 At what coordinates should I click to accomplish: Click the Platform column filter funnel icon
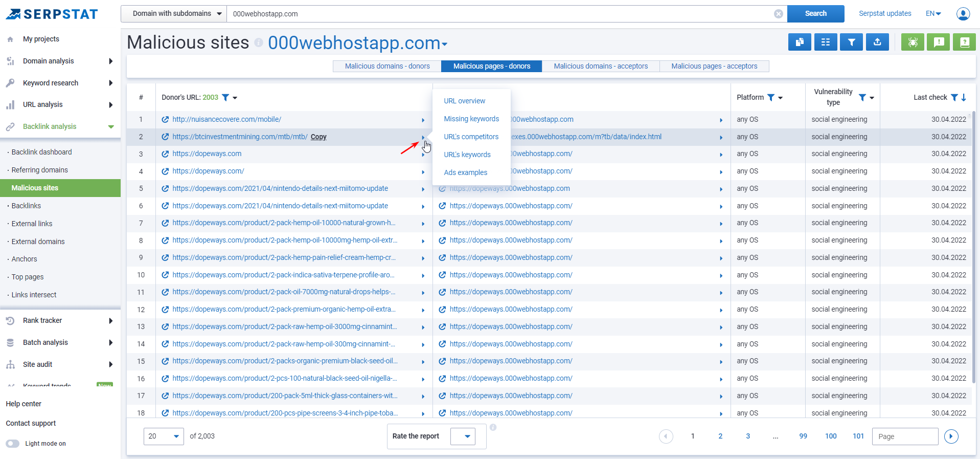click(771, 97)
